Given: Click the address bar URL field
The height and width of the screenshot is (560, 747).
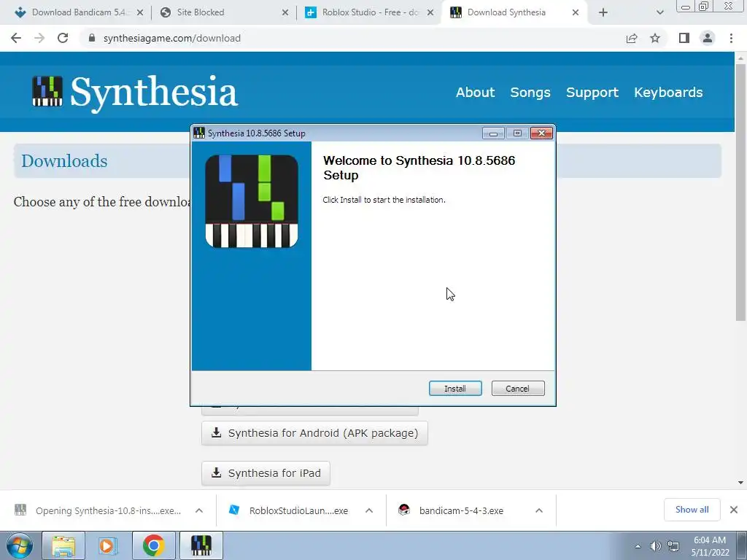Looking at the screenshot, I should pyautogui.click(x=352, y=38).
